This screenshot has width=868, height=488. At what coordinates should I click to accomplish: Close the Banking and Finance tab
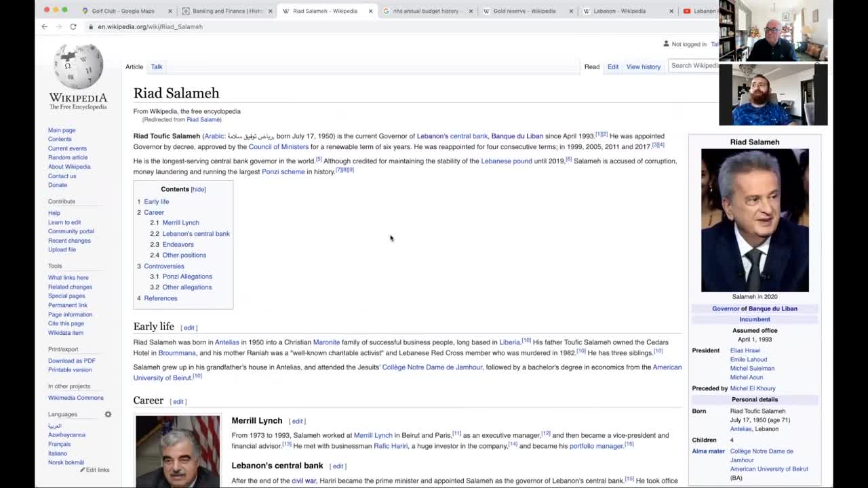270,11
